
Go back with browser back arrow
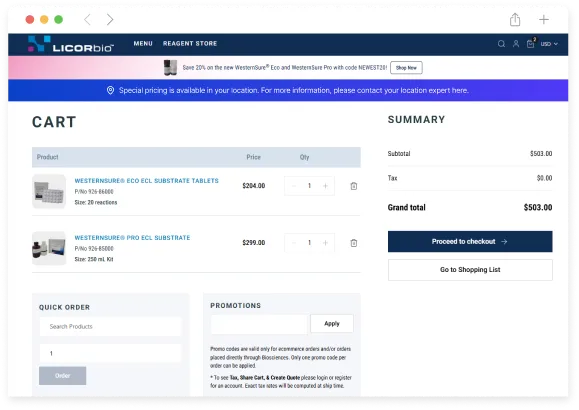coord(88,19)
